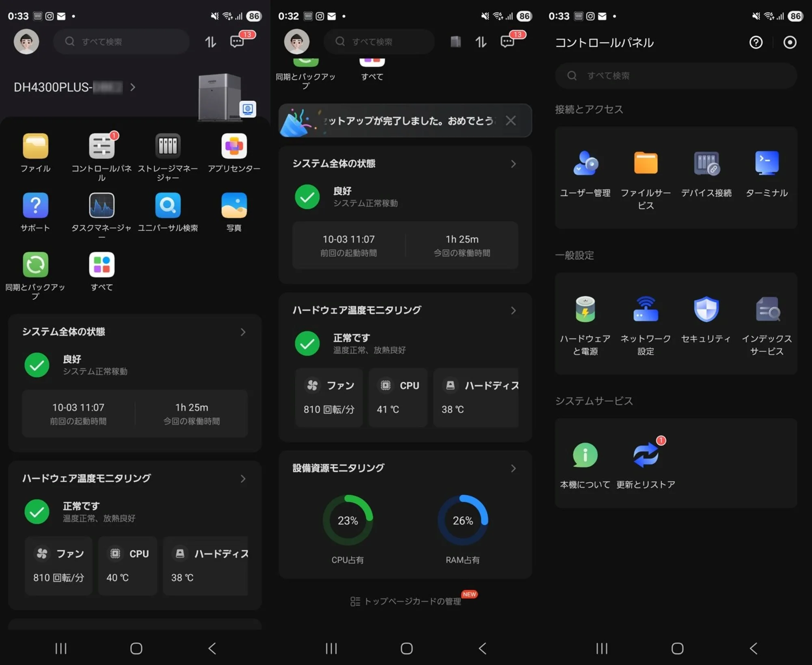Dismiss the setup-complete congratulation banner
The height and width of the screenshot is (665, 812).
pos(511,121)
